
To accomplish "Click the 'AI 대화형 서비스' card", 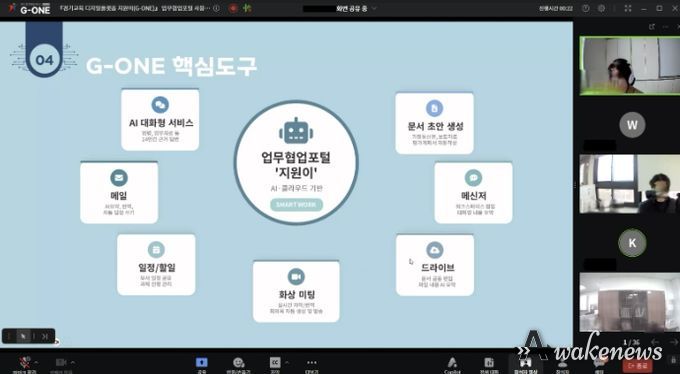I will pyautogui.click(x=160, y=120).
